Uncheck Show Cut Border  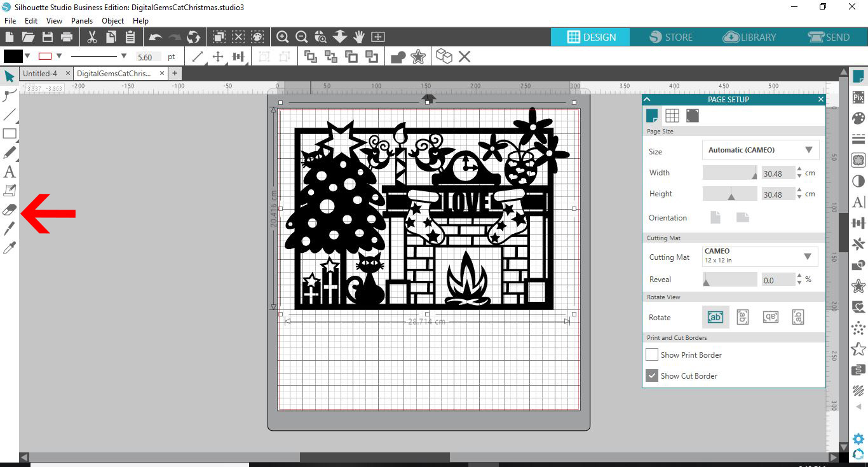(x=652, y=376)
